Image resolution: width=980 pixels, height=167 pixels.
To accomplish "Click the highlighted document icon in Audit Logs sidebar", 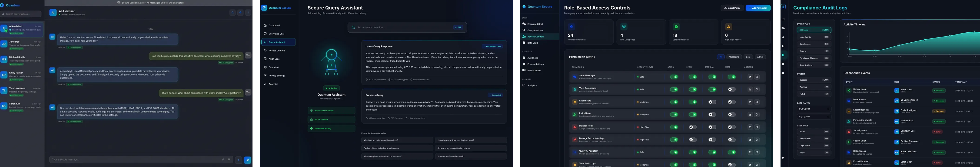I will click(783, 55).
